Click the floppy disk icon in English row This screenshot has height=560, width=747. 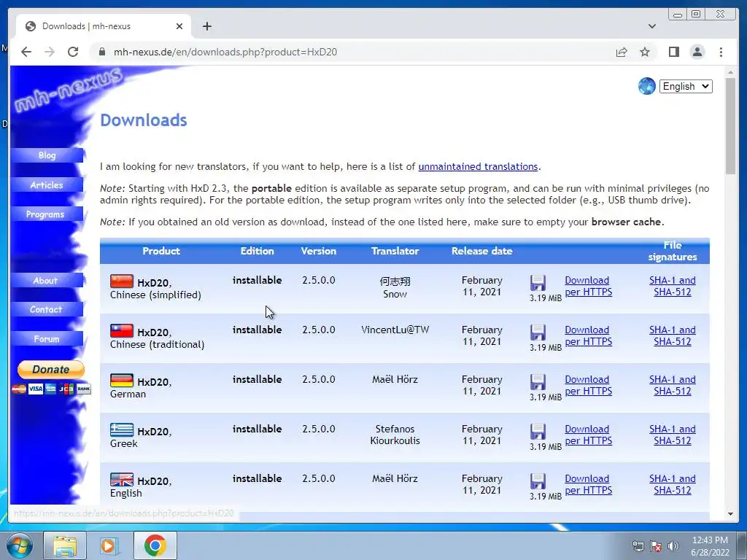538,481
